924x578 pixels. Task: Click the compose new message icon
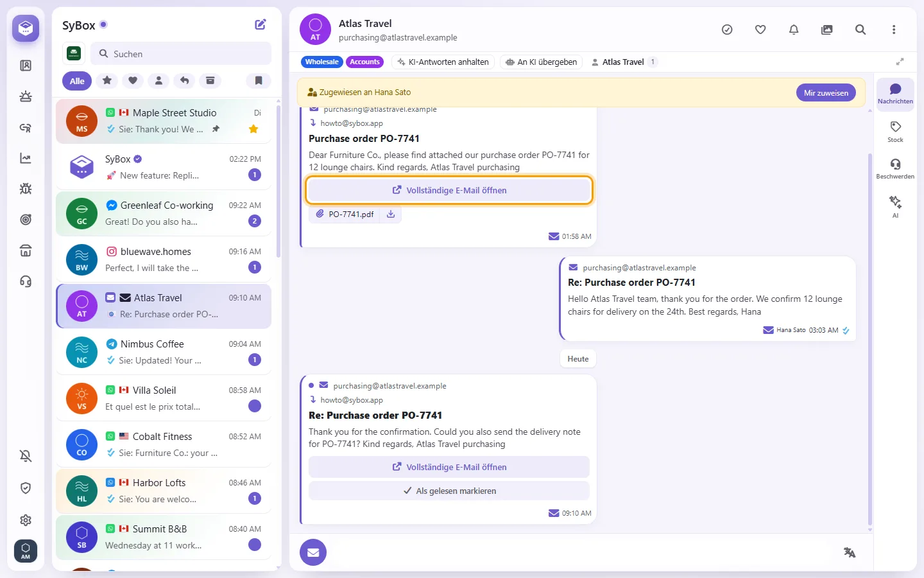tap(261, 24)
